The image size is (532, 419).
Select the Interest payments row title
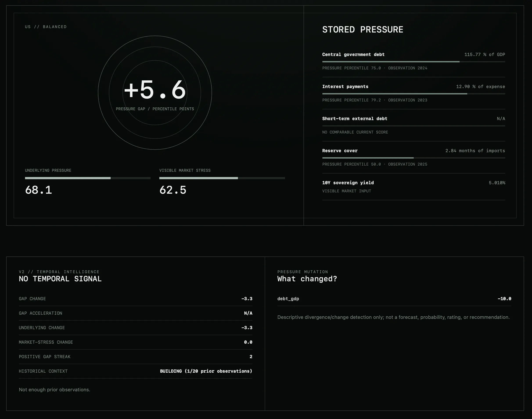tap(345, 87)
